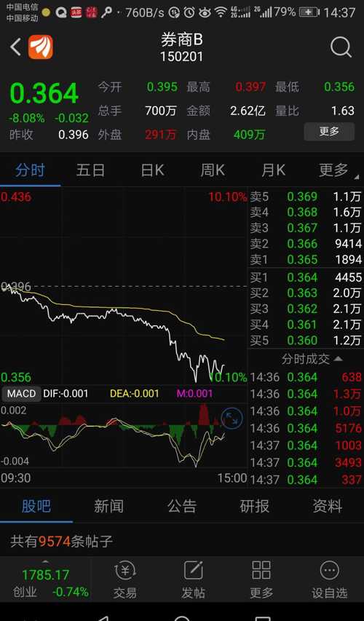
Task: Tap the back arrow icon
Action: 15,47
